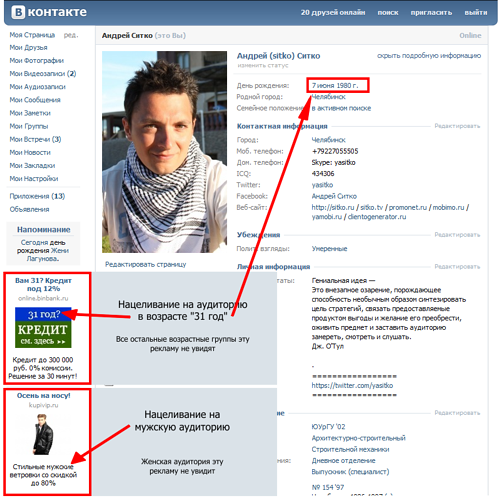Open the leather jacket ad image
Image resolution: width=500 pixels, height=500 pixels.
tap(43, 434)
